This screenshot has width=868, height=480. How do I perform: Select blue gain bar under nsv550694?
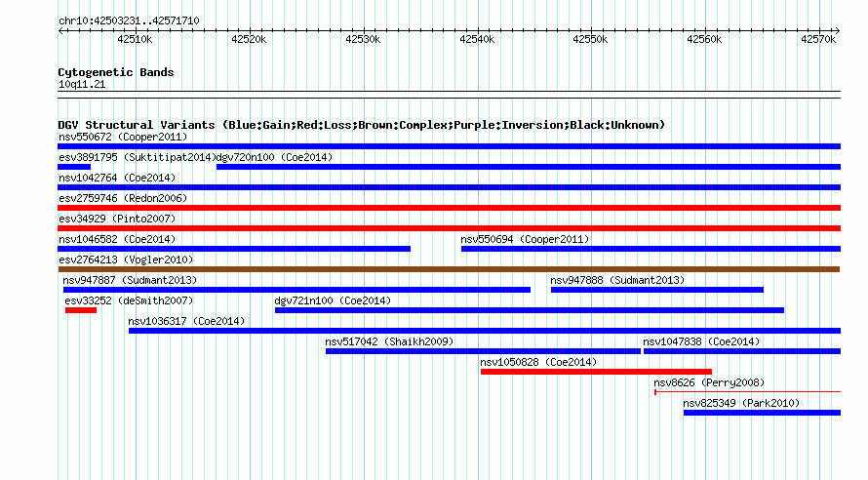tap(651, 249)
